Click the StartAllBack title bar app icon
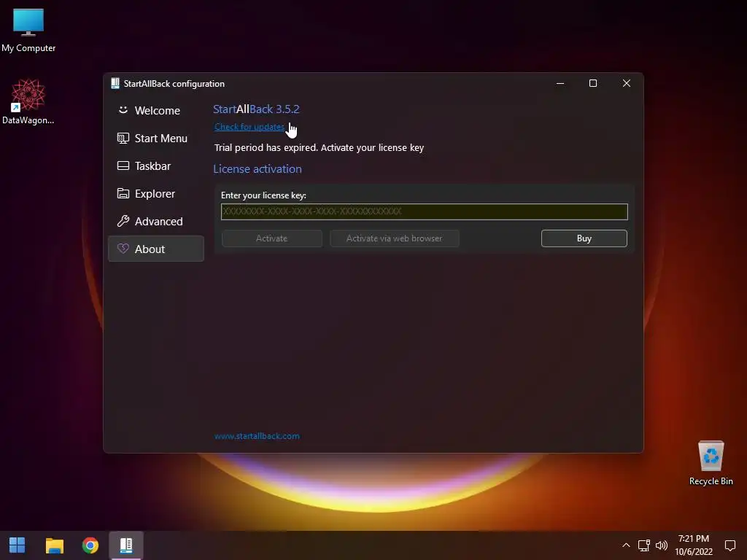The height and width of the screenshot is (560, 747). 115,83
